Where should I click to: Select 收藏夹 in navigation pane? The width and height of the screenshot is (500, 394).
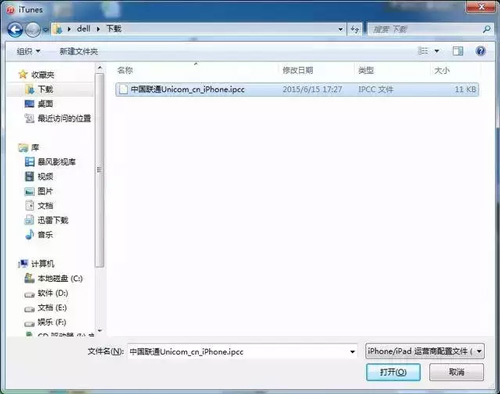tap(43, 75)
